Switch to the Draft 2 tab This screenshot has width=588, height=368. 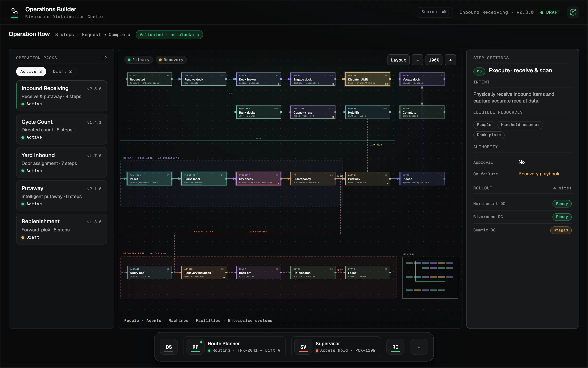tap(62, 71)
